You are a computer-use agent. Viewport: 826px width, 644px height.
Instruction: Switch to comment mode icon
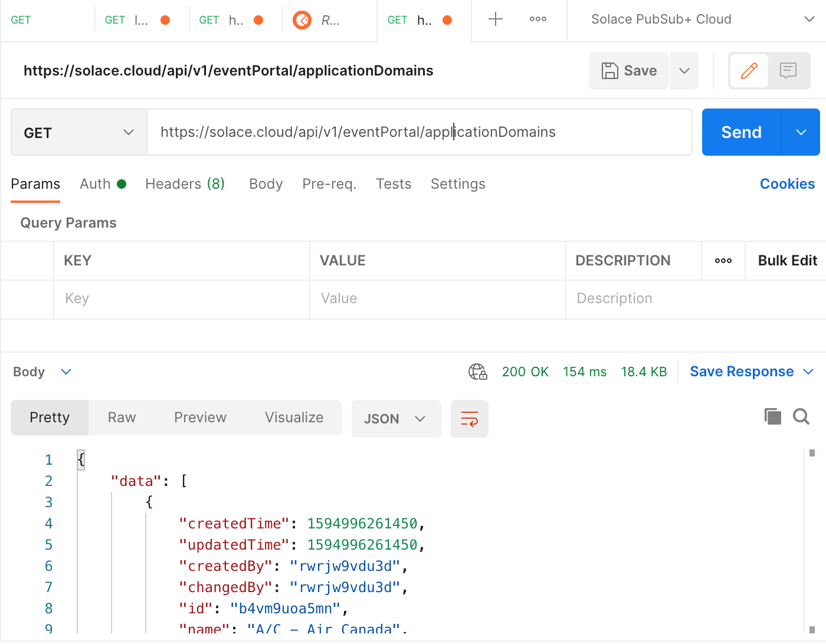point(788,71)
